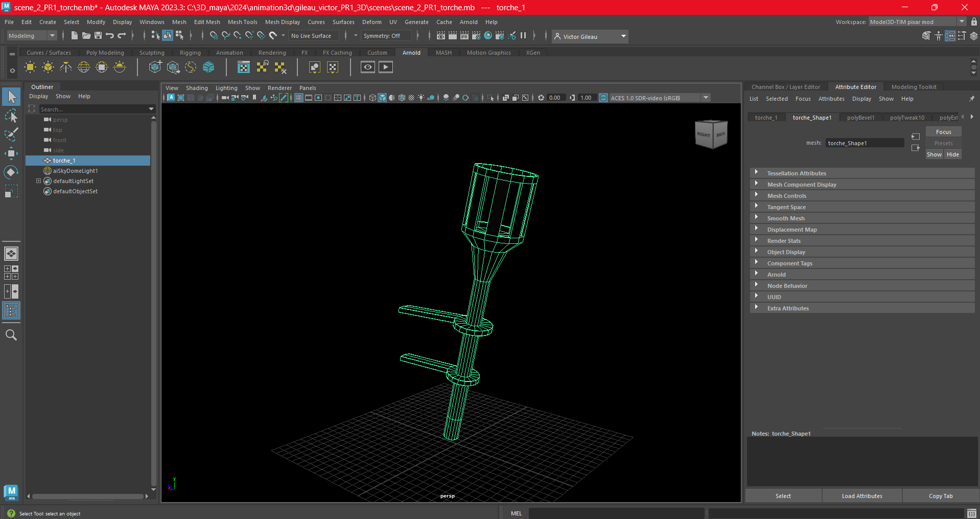Viewport: 980px width, 519px height.
Task: Click the Arnold create stand-in shelf icon
Action: pyautogui.click(x=155, y=67)
